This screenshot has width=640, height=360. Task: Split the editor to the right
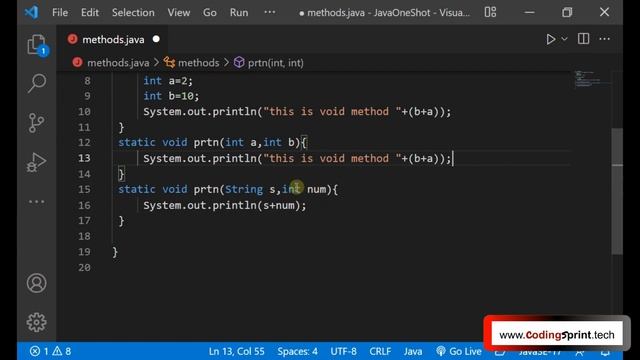coord(583,39)
